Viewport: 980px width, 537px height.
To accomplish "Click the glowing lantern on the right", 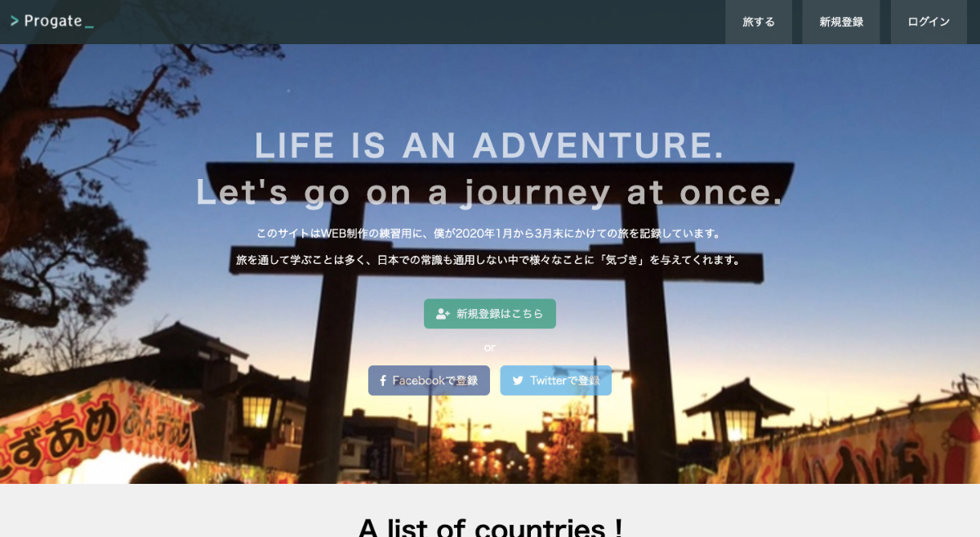I will click(x=740, y=425).
